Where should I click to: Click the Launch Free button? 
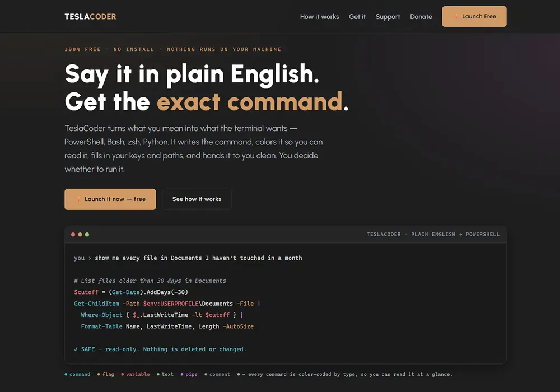pos(474,16)
